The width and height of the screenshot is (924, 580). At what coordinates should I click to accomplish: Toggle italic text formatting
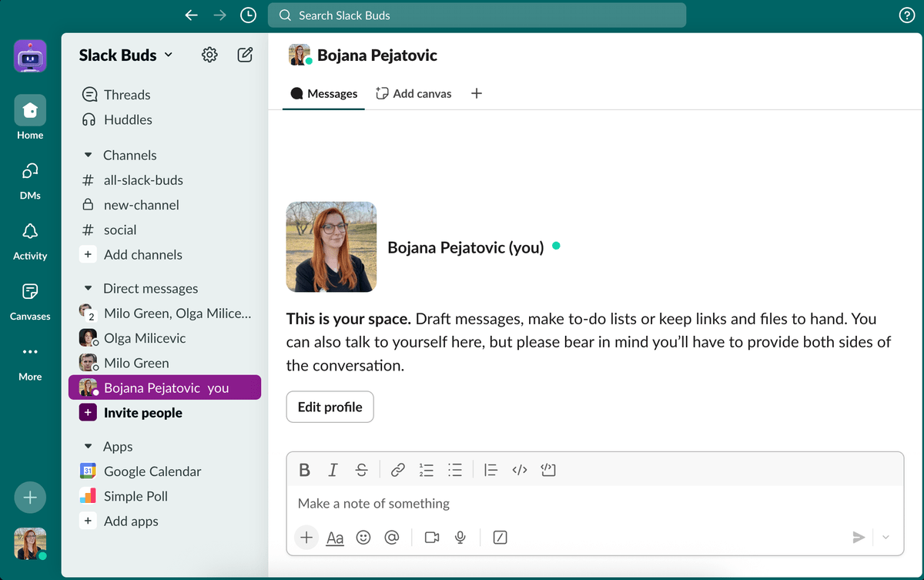pyautogui.click(x=333, y=470)
